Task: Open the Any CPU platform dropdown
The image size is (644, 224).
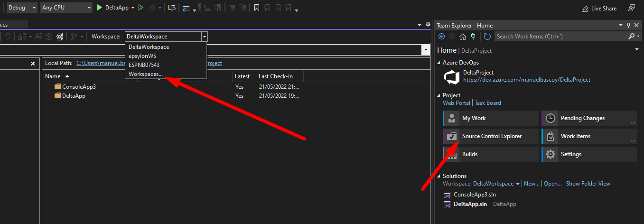Action: (x=66, y=8)
